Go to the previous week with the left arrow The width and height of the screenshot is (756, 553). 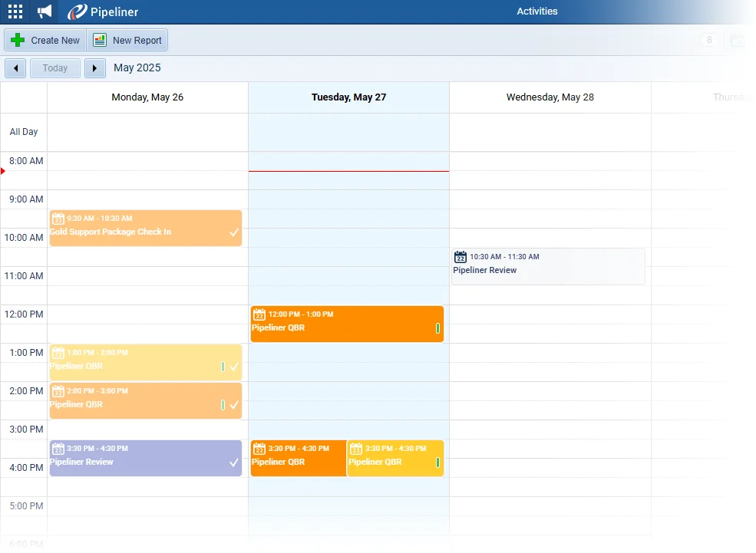[15, 68]
